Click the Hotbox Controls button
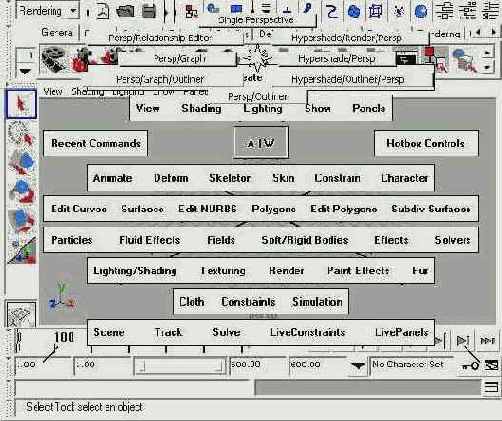Screen dimensions: 502x421 [x=426, y=143]
